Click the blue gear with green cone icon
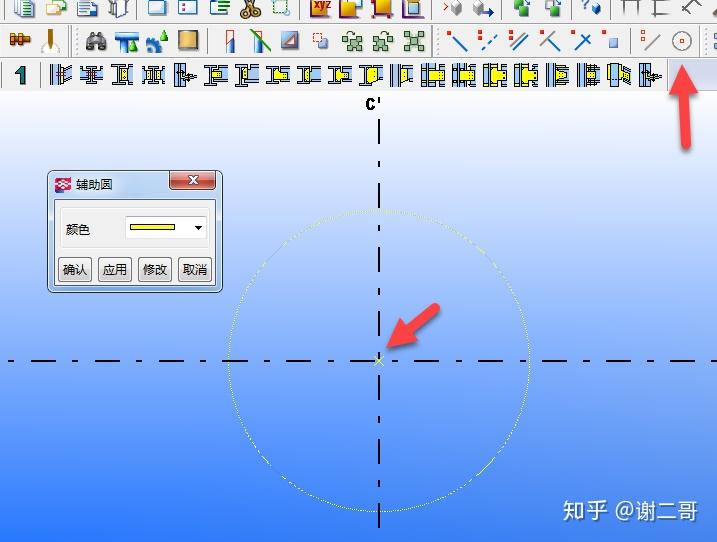Viewport: 717px width, 542px height. click(157, 42)
